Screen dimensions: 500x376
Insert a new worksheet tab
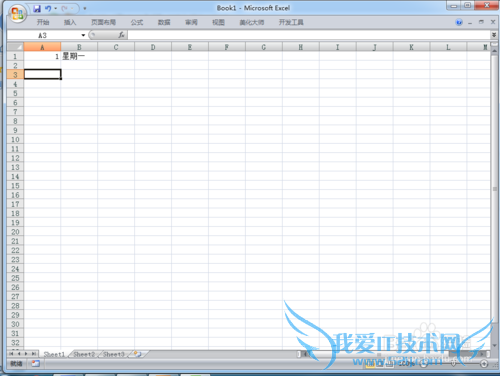click(137, 354)
